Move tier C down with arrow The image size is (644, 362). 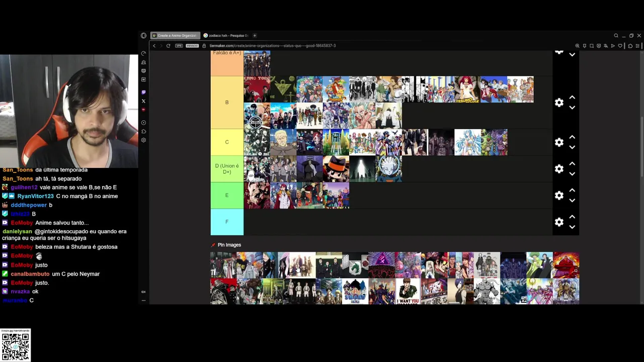click(x=572, y=147)
